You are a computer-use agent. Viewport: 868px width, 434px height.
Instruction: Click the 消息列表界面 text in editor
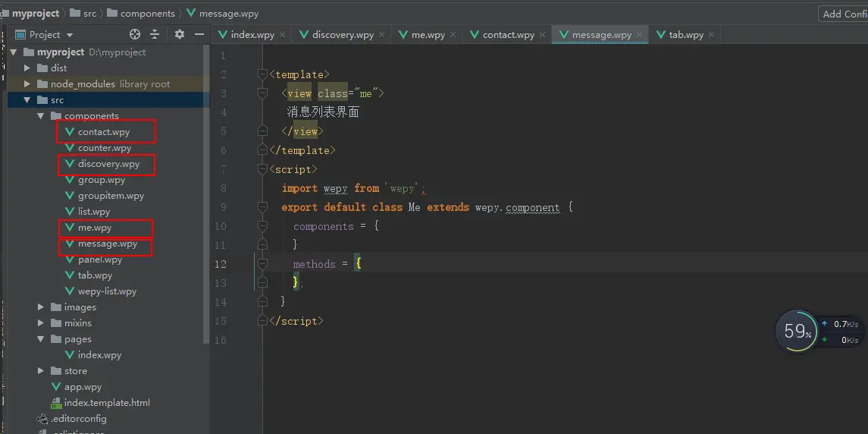point(323,112)
